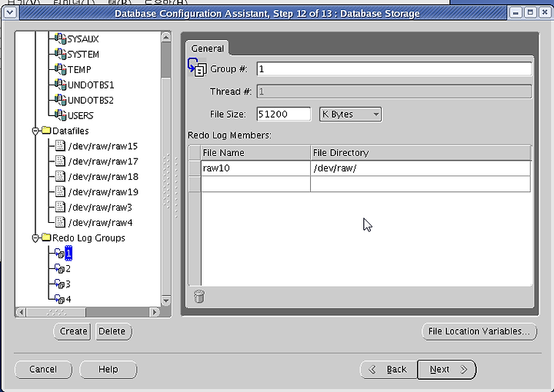Click the raw10 file name cell
Image resolution: width=554 pixels, height=392 pixels.
tap(255, 168)
